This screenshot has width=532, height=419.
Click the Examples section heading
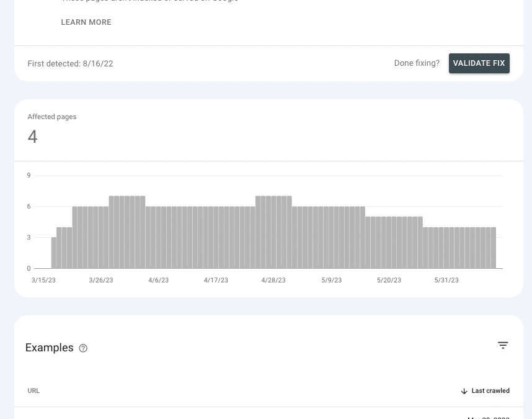[49, 348]
